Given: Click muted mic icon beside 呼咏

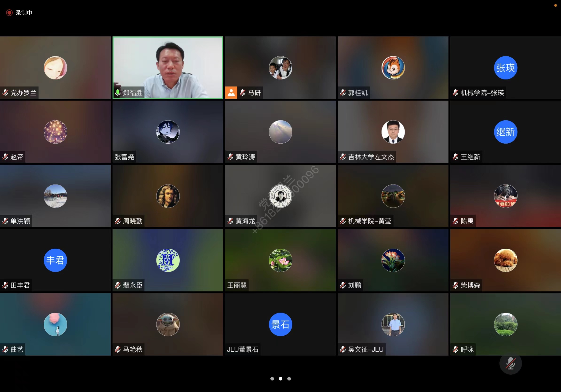Looking at the screenshot, I should tap(456, 349).
